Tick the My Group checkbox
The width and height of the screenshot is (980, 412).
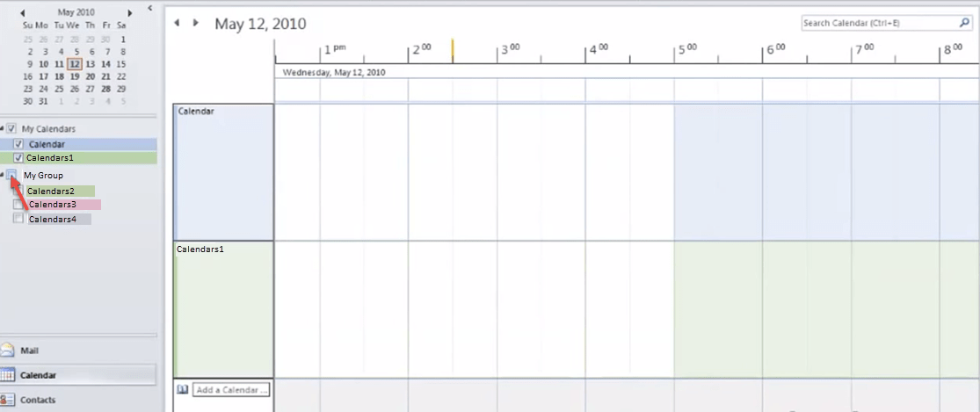[x=11, y=175]
